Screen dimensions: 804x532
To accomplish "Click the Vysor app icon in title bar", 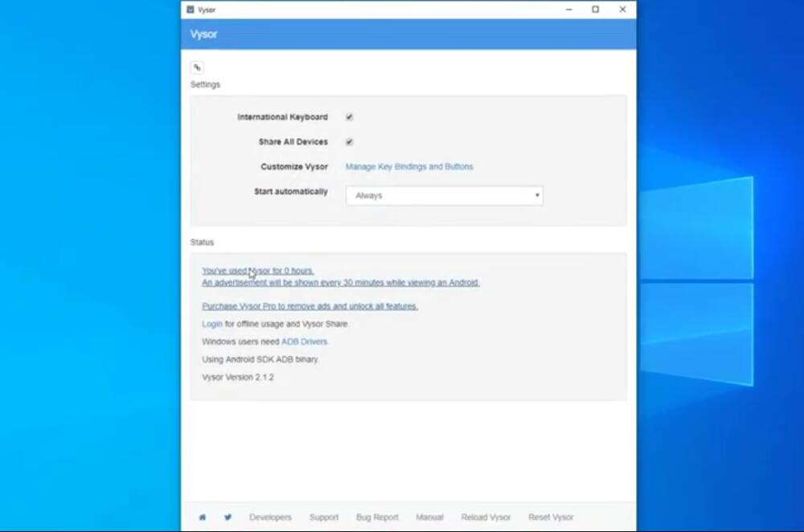I will point(191,9).
